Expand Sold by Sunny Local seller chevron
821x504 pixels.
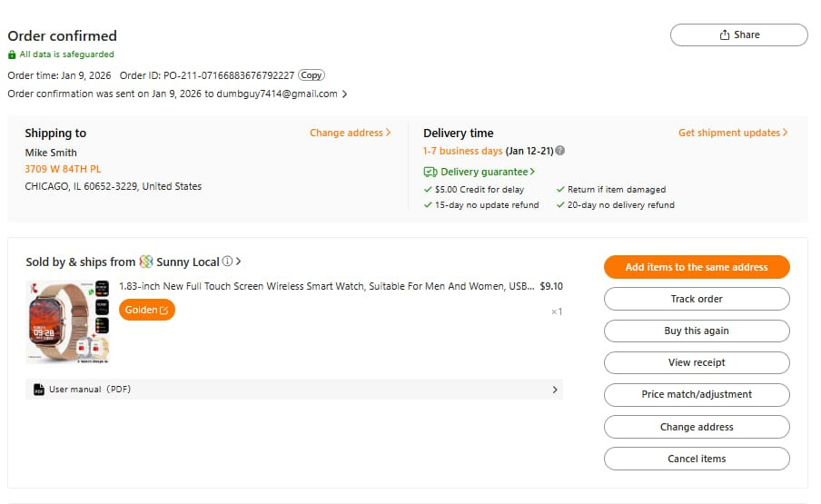[239, 262]
